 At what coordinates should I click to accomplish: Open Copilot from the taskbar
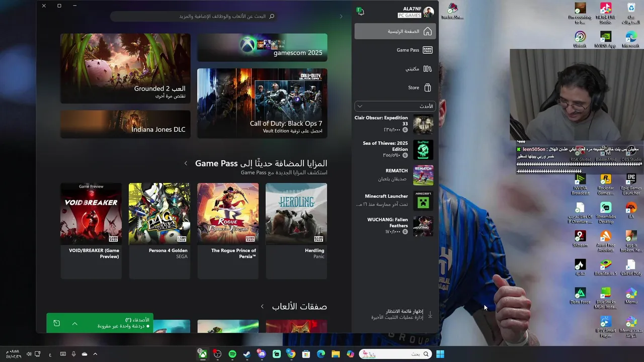[350, 354]
